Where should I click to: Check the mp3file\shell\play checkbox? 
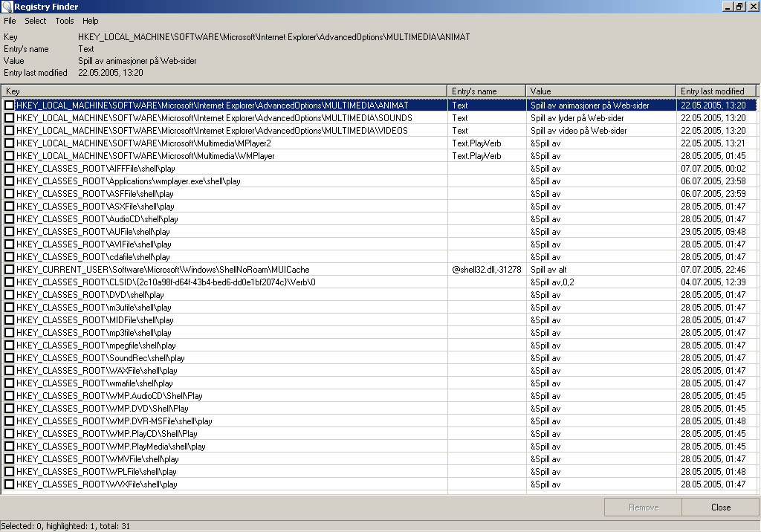pyautogui.click(x=9, y=333)
